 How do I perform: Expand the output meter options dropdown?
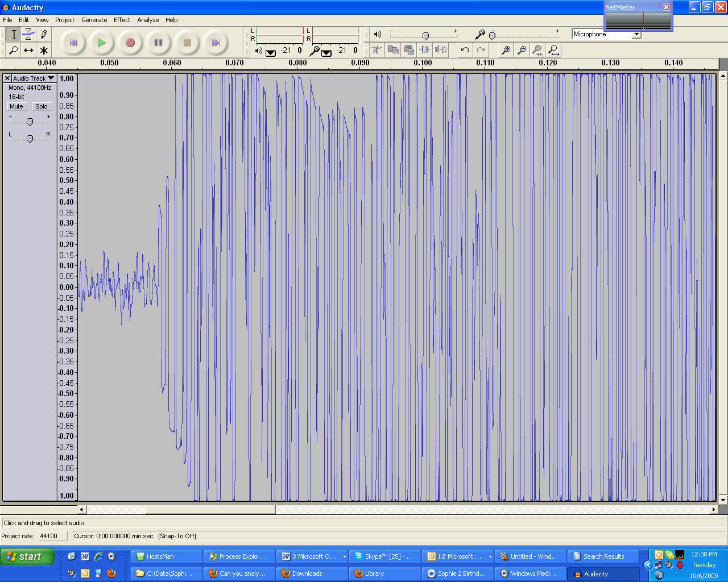(271, 53)
